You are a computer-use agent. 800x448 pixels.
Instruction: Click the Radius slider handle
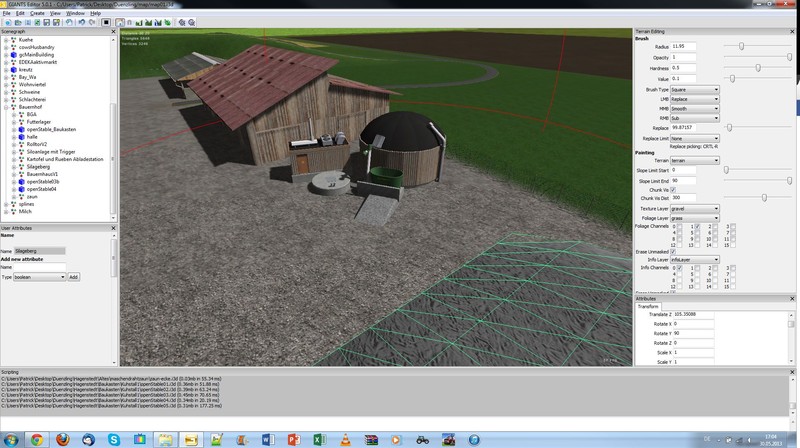point(741,46)
